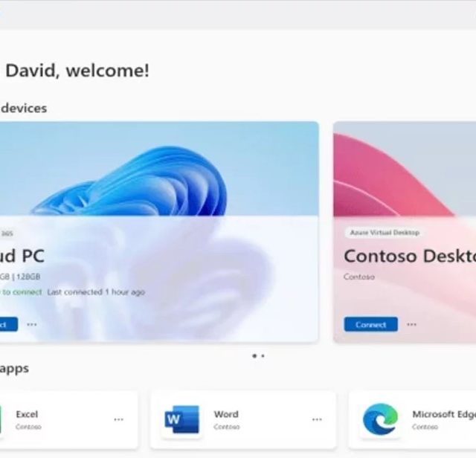Click the Microsoft Edge app label
The image size is (476, 458).
click(x=444, y=414)
